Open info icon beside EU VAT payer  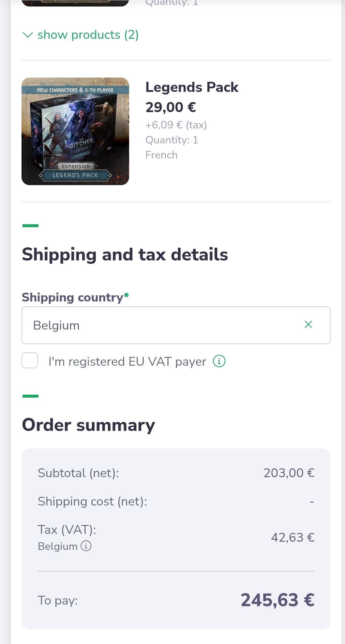219,361
